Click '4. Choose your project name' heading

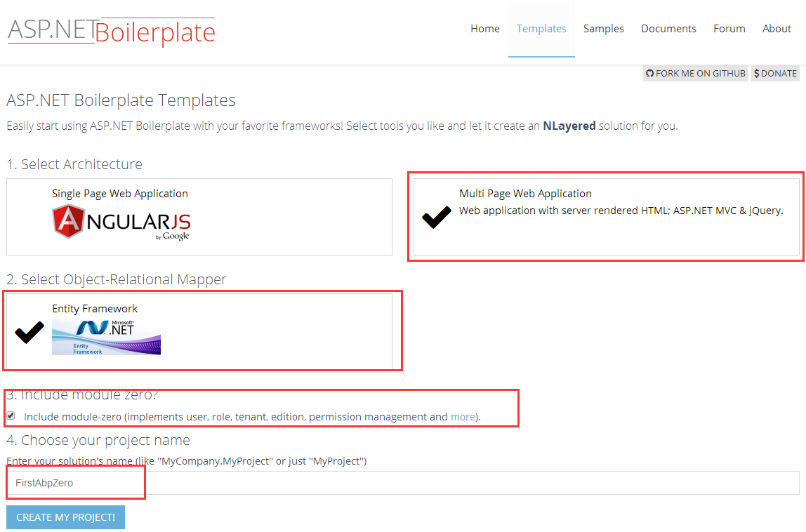(x=98, y=441)
